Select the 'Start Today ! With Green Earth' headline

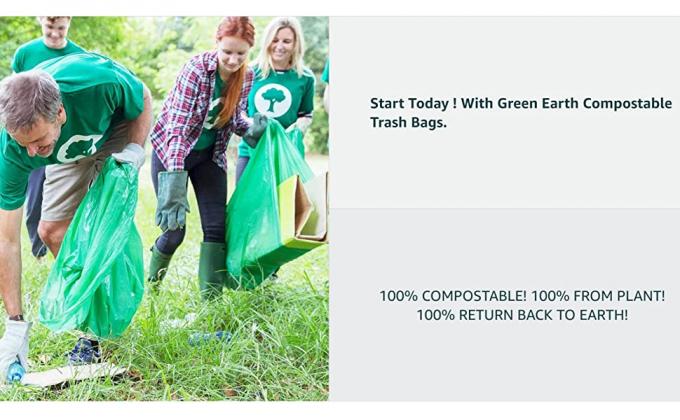521,104
